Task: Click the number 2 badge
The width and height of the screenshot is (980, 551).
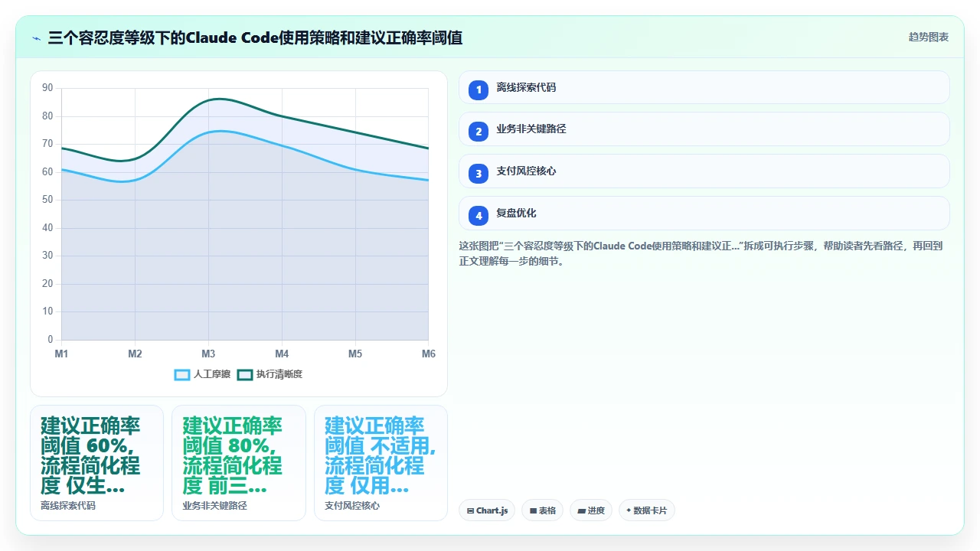Action: pos(479,132)
